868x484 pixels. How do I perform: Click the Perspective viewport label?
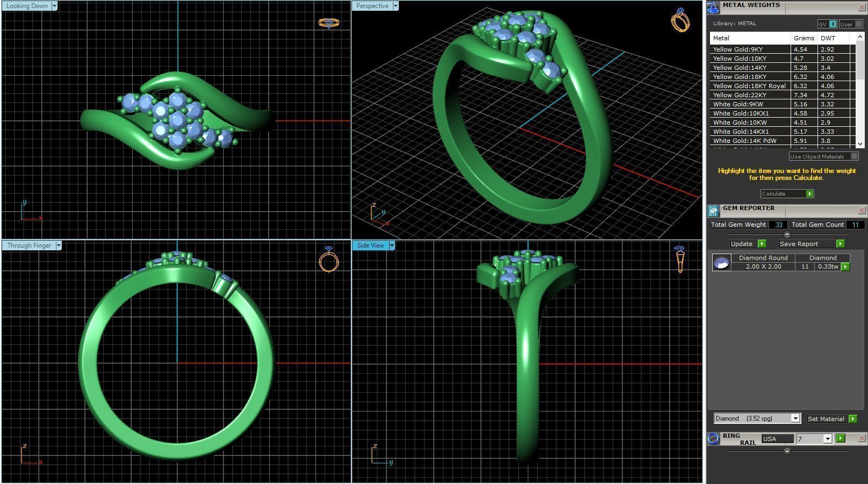click(x=372, y=6)
